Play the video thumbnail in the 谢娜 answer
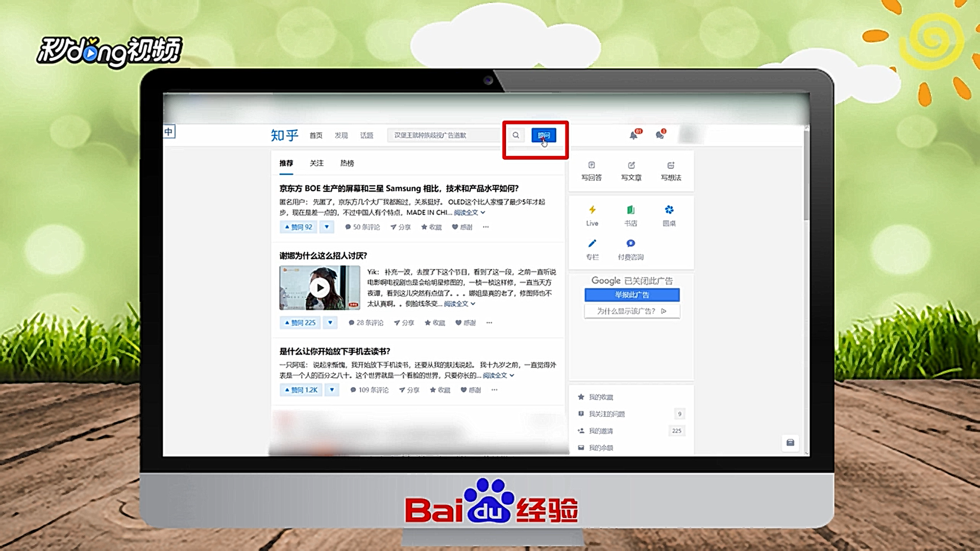Viewport: 980px width, 551px height. coord(320,288)
